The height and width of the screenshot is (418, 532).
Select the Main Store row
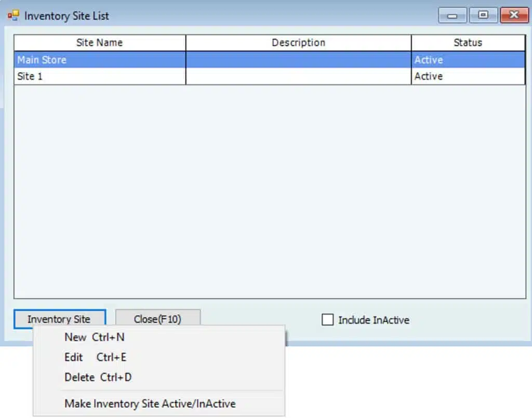[270, 60]
